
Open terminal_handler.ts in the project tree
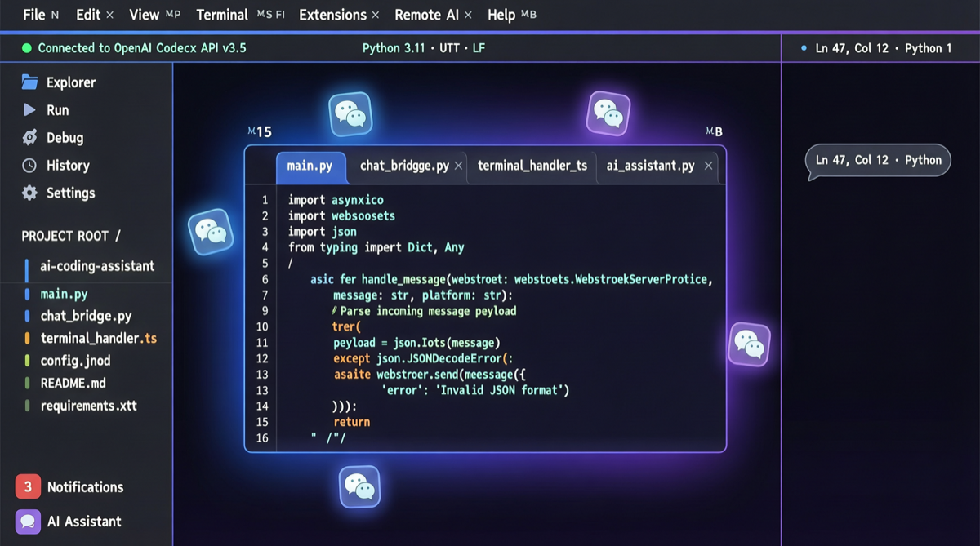[98, 338]
